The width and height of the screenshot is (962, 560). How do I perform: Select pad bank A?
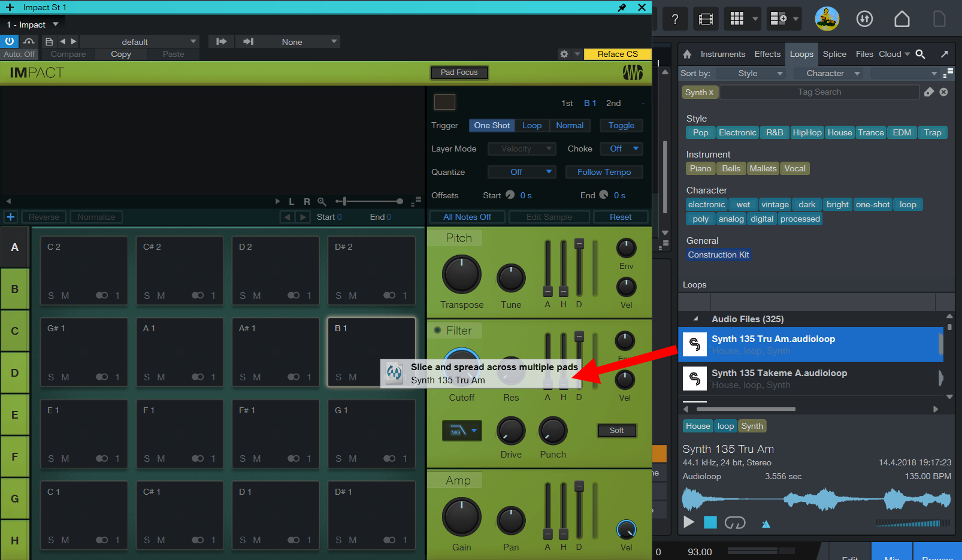pyautogui.click(x=15, y=247)
